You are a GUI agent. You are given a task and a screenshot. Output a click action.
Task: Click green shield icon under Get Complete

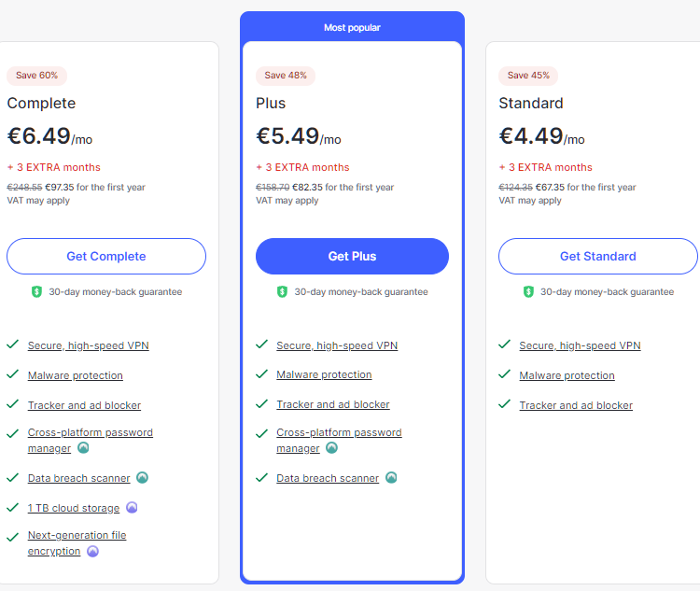(x=36, y=291)
